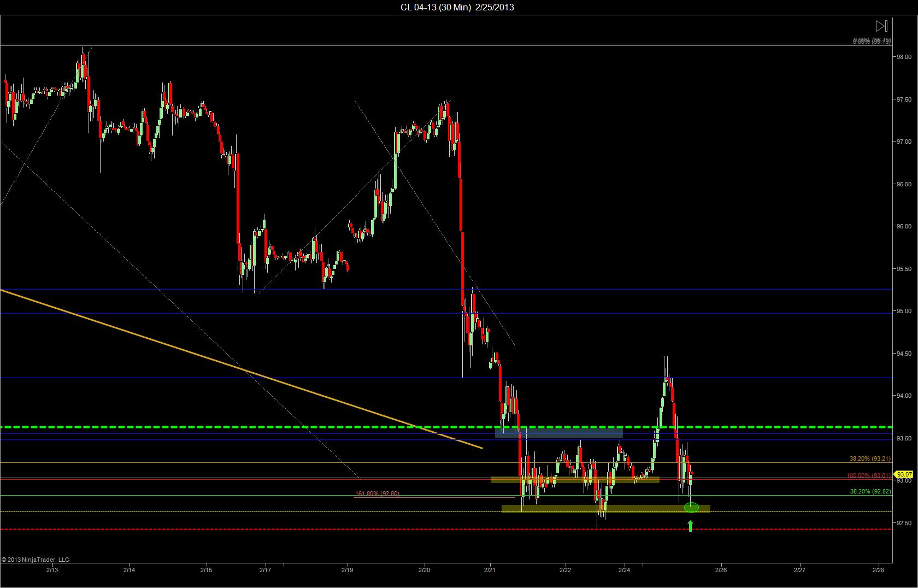
Task: Click the 2/27 date axis label
Action: coord(799,569)
